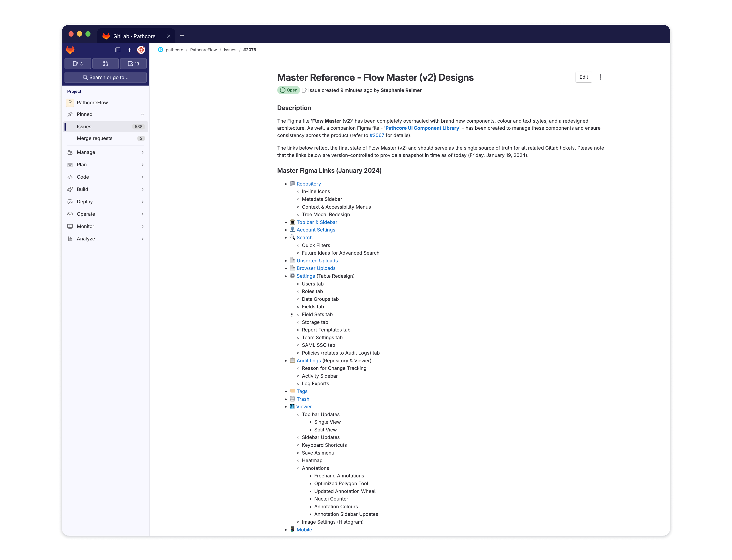Open the Search Figma link
This screenshot has width=732, height=560.
click(x=304, y=238)
